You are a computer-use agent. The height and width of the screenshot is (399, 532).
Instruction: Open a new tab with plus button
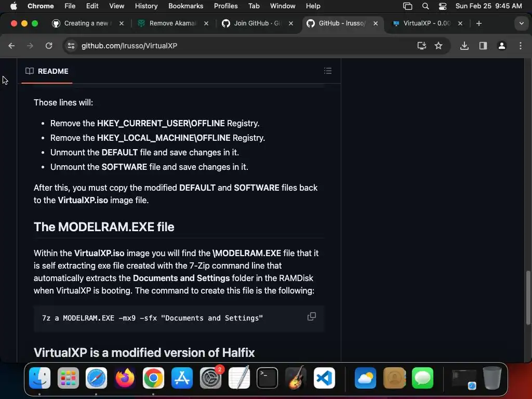[x=478, y=23]
